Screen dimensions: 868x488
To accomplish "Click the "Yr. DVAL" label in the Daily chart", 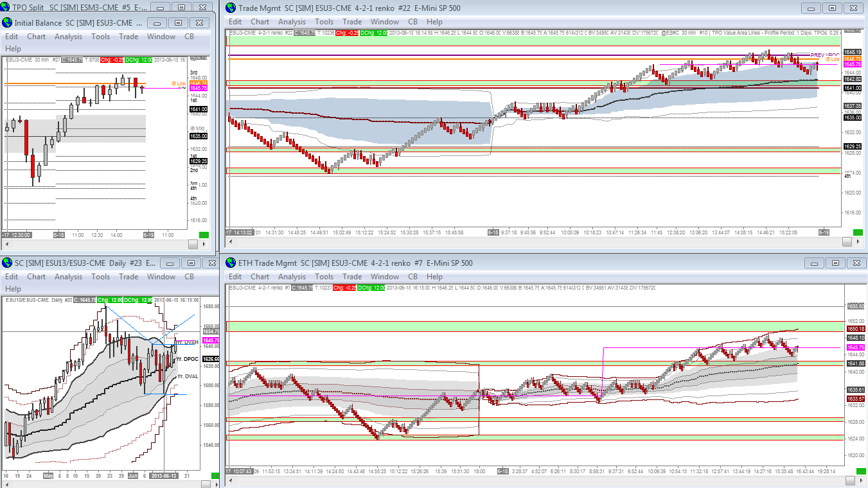I will (x=188, y=376).
